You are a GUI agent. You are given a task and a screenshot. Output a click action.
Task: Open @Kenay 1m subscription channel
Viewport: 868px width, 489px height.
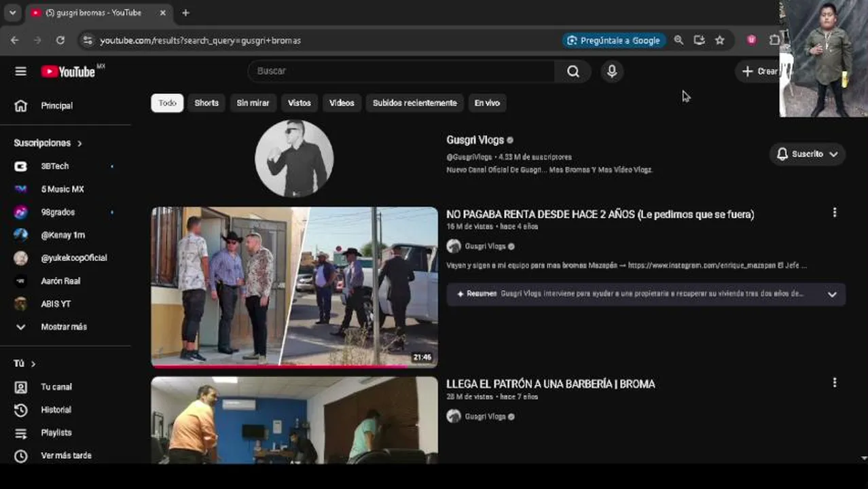pos(65,235)
